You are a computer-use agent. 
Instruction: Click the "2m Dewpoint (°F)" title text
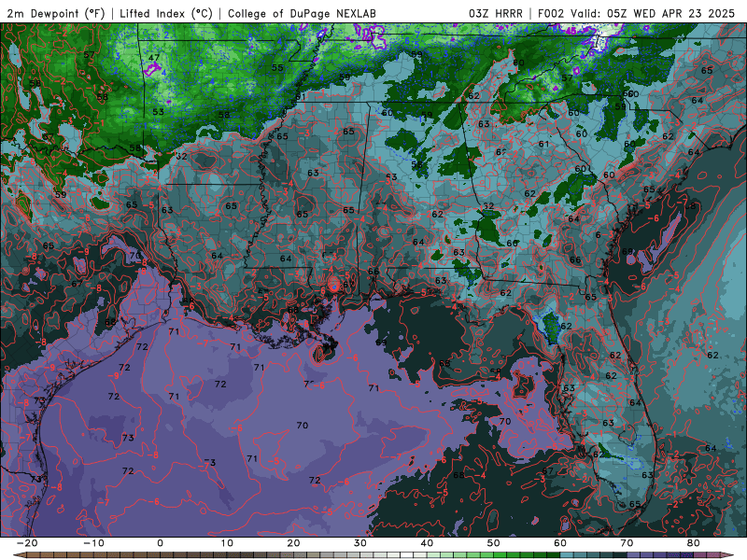pyautogui.click(x=56, y=13)
